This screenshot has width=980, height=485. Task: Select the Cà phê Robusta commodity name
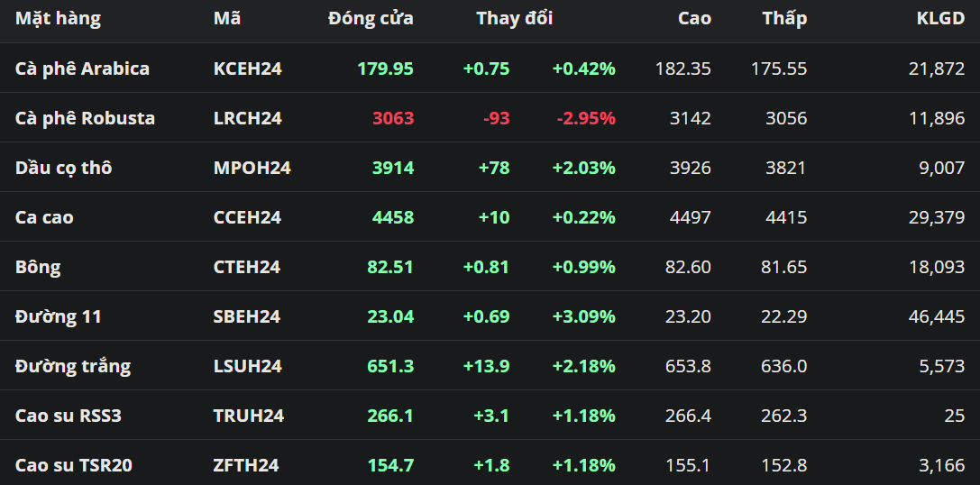coord(85,118)
